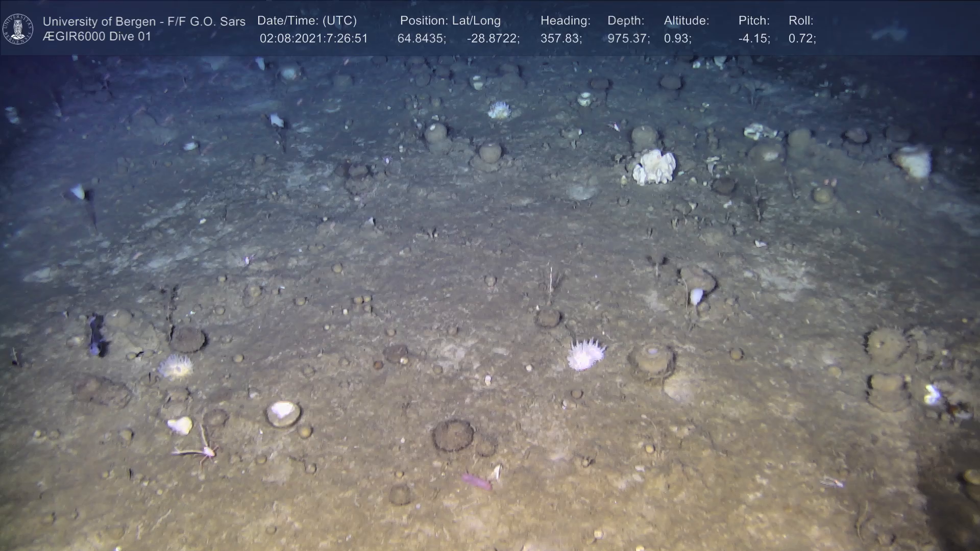Click the longitude value -28.8722
The image size is (980, 551).
pyautogui.click(x=493, y=39)
